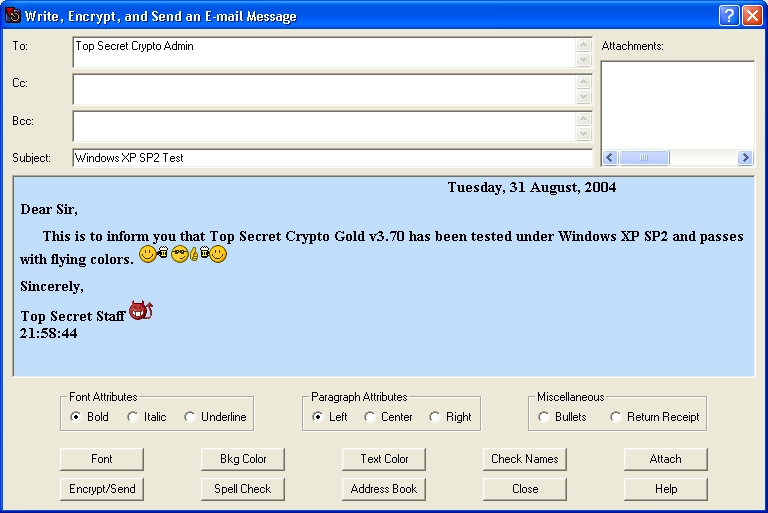Select the Underline font attribute
768x513 pixels.
pos(215,417)
